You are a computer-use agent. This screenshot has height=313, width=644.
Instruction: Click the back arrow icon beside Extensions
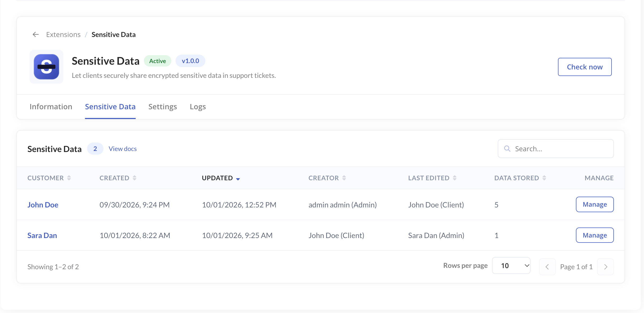point(36,35)
